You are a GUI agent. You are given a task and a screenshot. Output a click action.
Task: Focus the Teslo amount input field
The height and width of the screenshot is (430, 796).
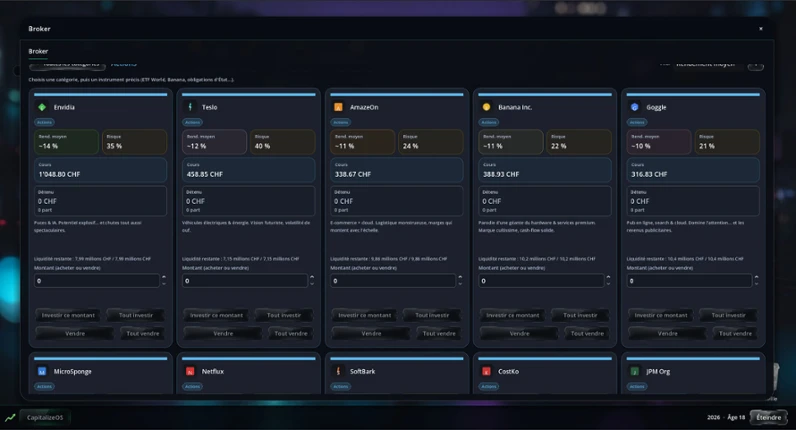click(245, 281)
